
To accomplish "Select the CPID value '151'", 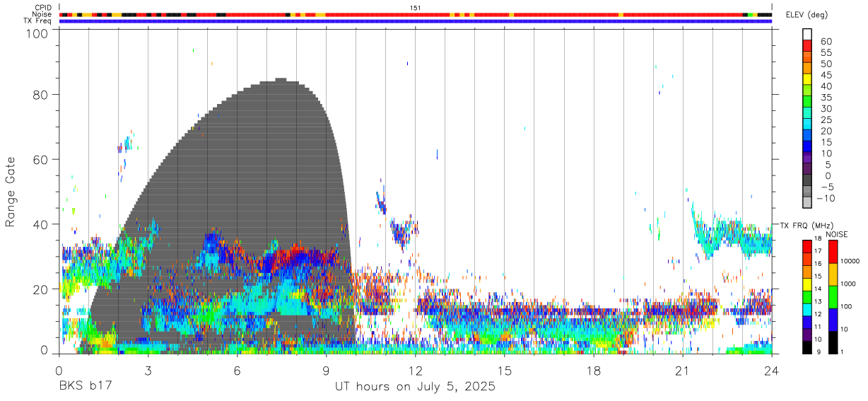I will coord(416,8).
